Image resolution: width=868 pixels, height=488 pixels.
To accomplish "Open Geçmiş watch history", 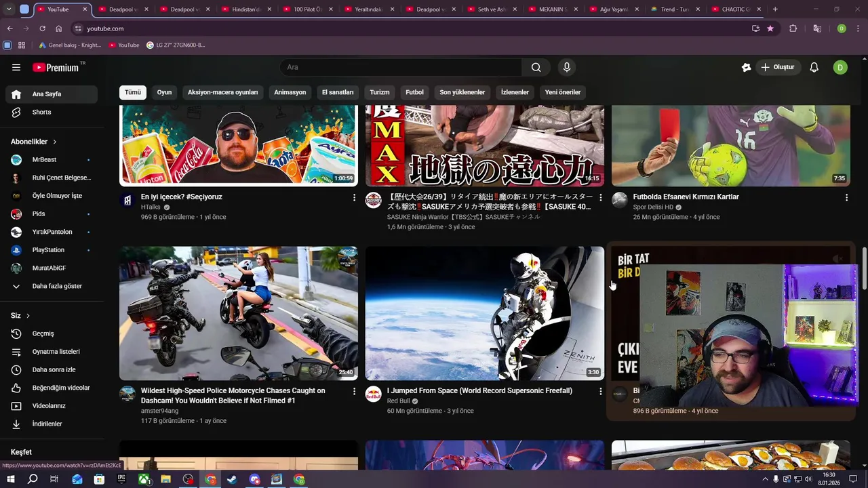I will (52, 333).
